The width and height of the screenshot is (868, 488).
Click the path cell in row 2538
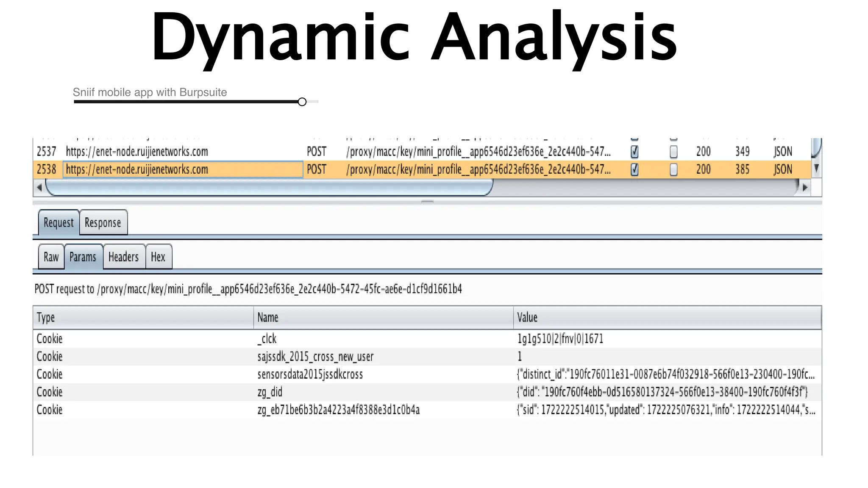pos(479,169)
